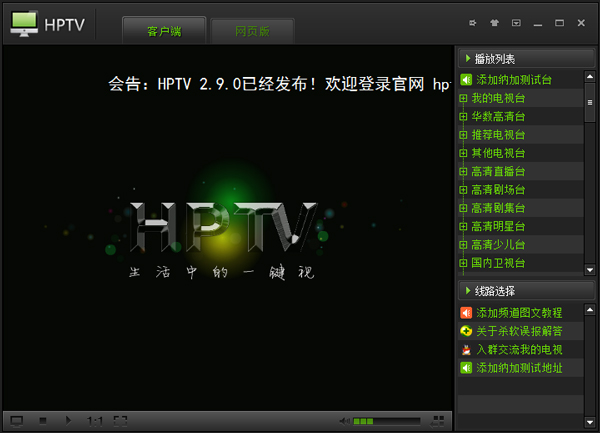
Task: Adjust the green volume slider
Action: coord(386,421)
